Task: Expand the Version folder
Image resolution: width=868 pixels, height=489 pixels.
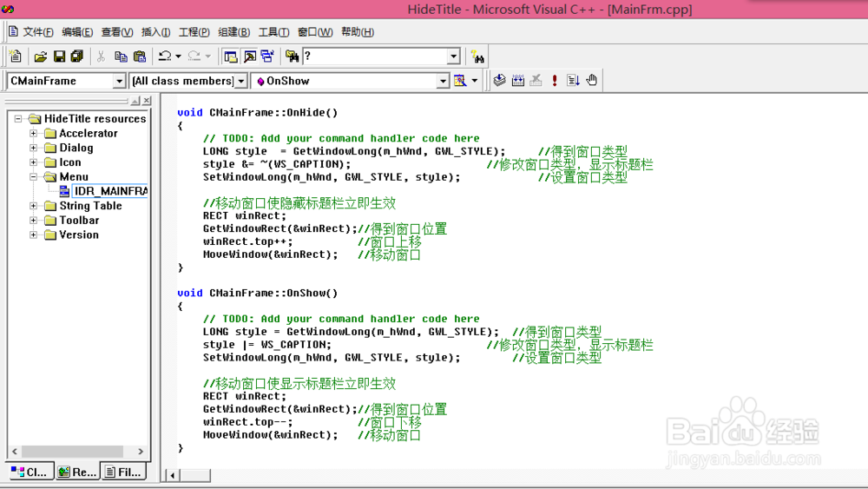Action: click(33, 235)
